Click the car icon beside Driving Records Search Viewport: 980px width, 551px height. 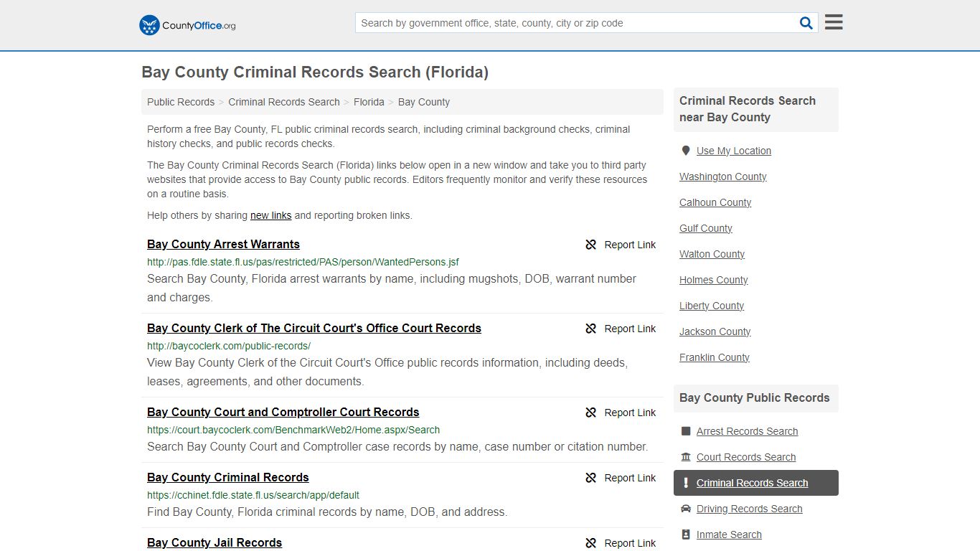686,509
